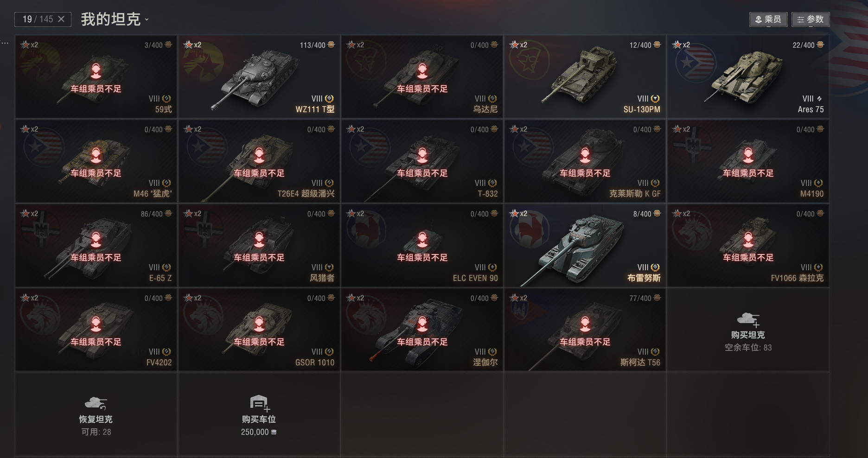
Task: Open the 我的坦克 title menu
Action: pyautogui.click(x=111, y=19)
